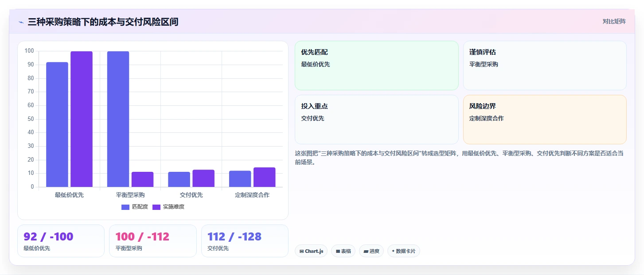Click the 平衡型采购 x-axis label
This screenshot has width=644, height=275.
(130, 195)
